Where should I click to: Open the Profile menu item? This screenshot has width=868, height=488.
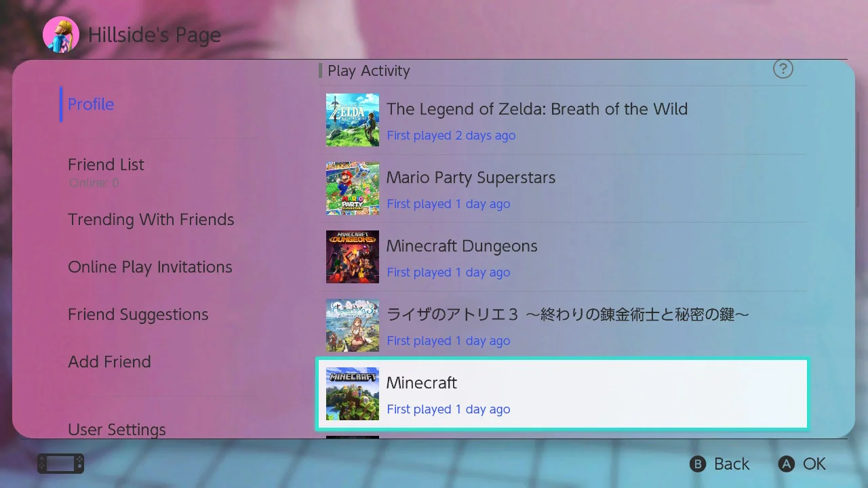91,104
